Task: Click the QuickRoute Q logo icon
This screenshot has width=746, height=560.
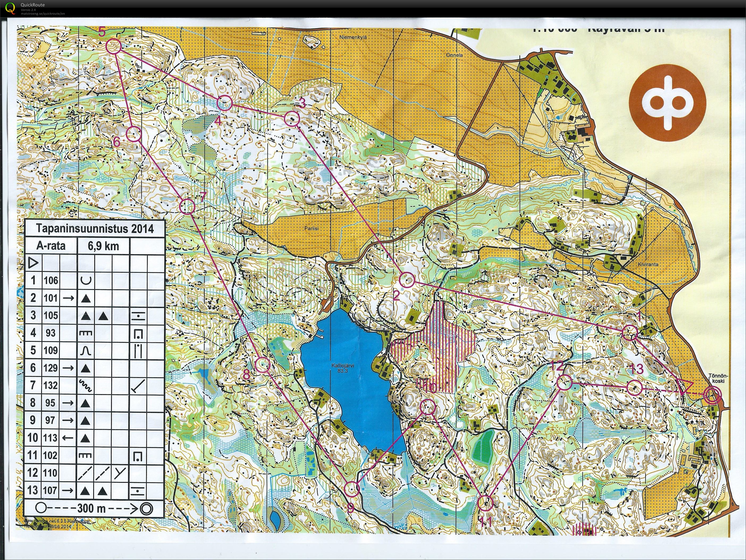Action: pyautogui.click(x=10, y=8)
